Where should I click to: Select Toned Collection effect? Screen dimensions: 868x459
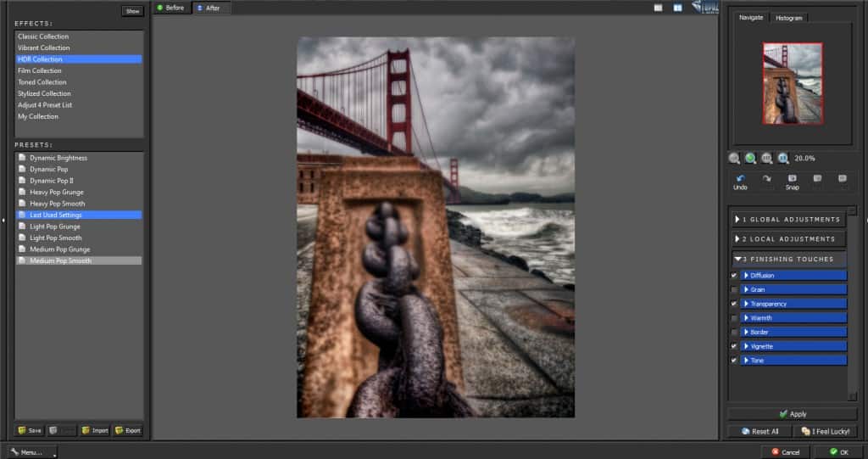79,82
